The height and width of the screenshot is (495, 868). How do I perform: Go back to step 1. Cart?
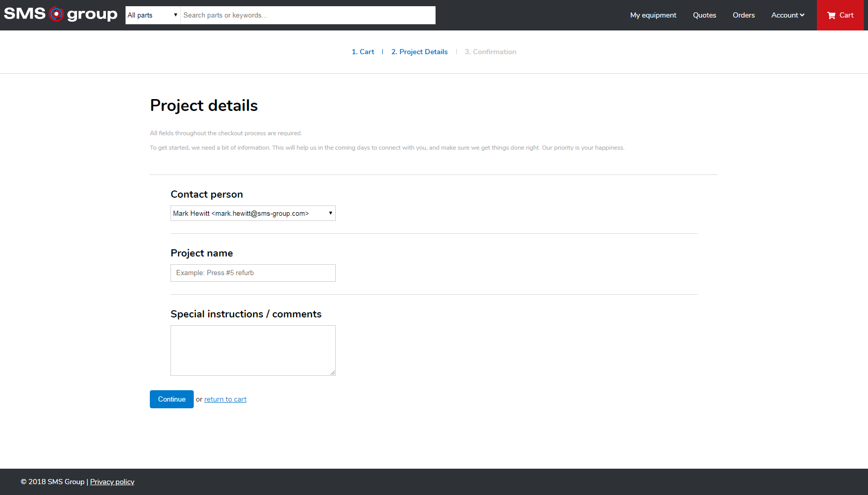(x=363, y=52)
